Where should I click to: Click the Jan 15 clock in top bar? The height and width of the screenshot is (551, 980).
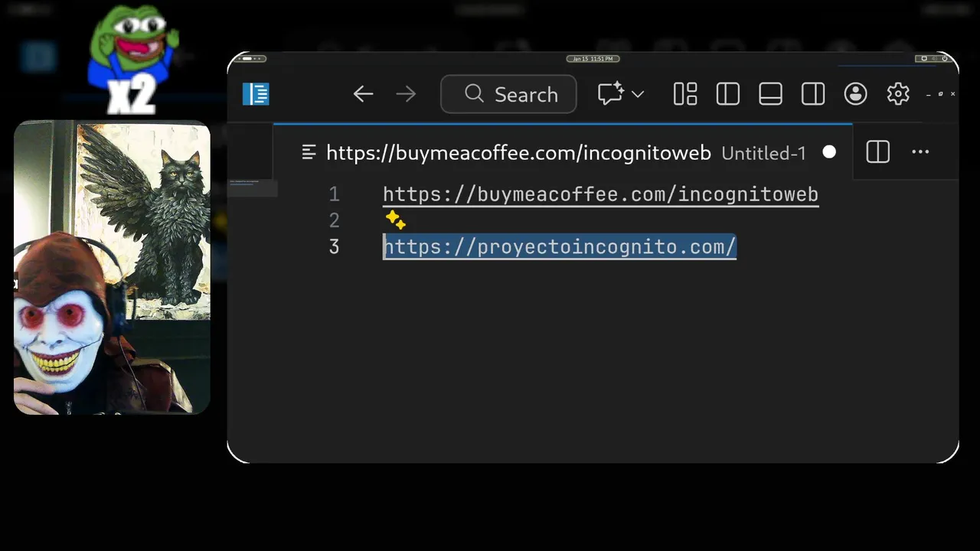tap(593, 59)
